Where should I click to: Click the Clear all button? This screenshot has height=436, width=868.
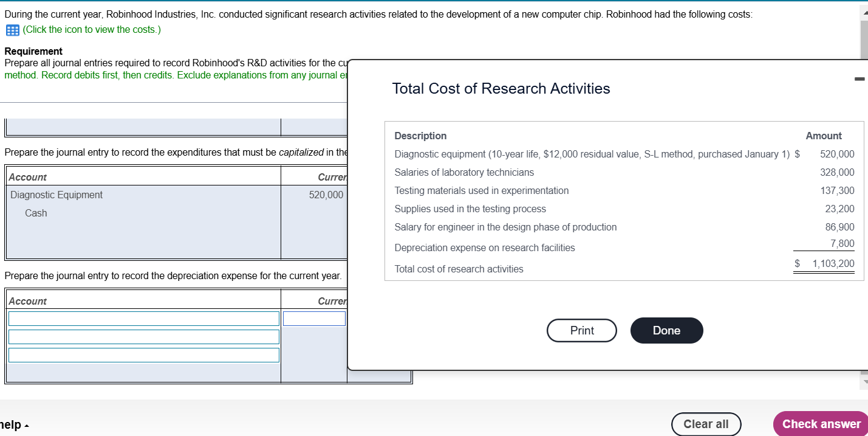point(706,424)
